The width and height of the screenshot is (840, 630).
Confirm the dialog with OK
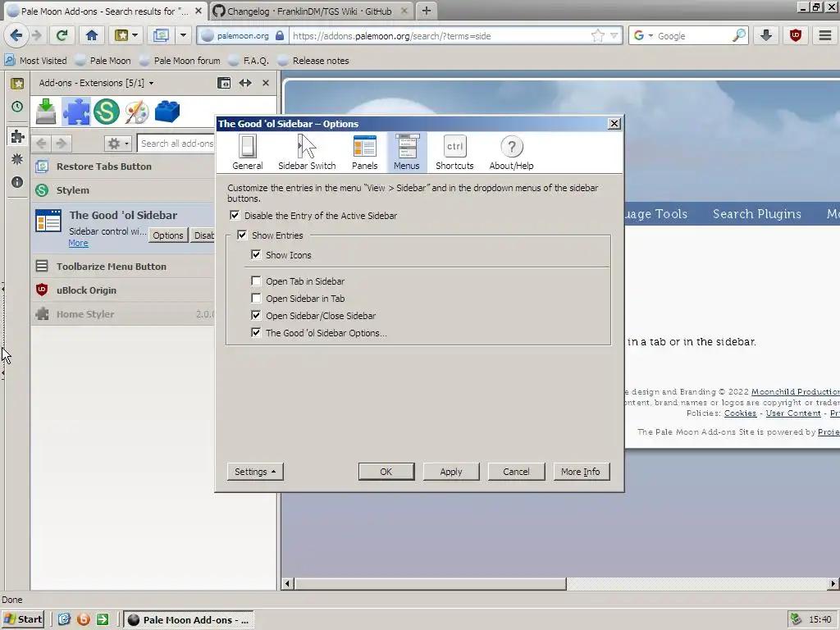[386, 472]
